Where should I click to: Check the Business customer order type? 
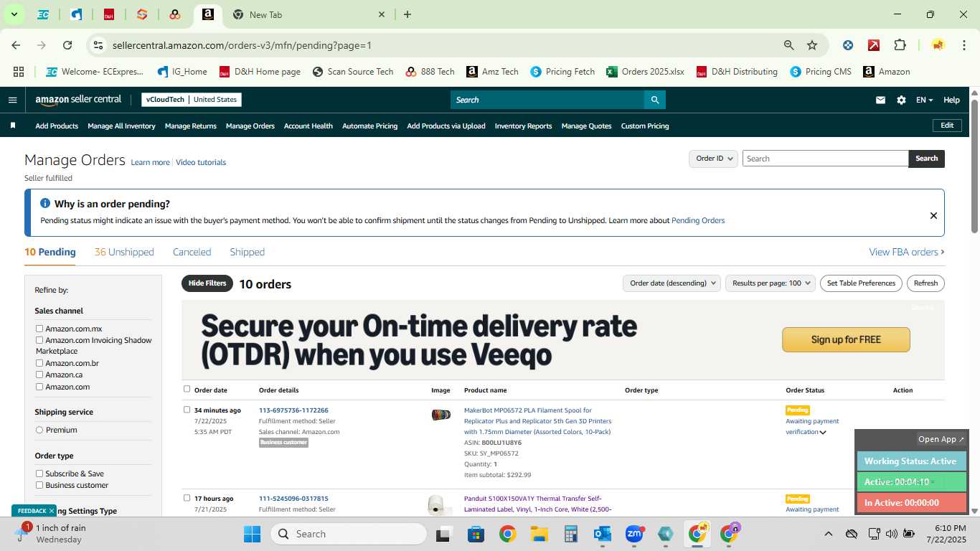[x=39, y=485]
